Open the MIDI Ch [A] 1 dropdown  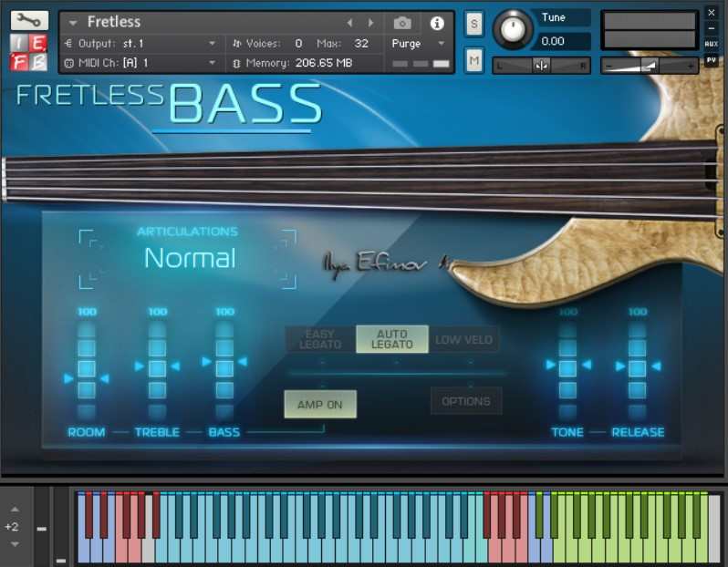(x=140, y=63)
